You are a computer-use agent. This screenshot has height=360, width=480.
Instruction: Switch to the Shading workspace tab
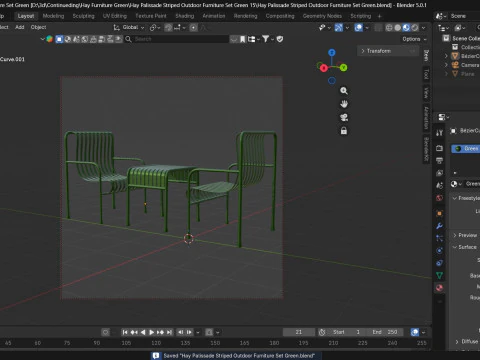[185, 16]
